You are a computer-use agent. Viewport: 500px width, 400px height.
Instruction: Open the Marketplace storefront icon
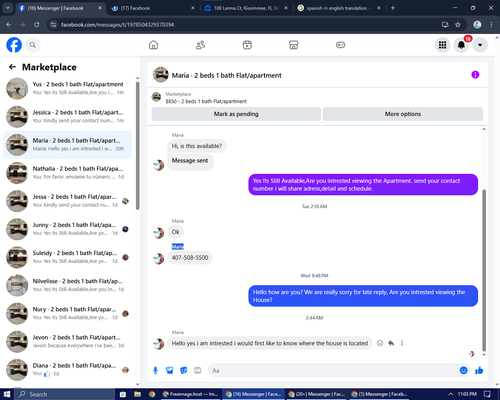point(294,45)
